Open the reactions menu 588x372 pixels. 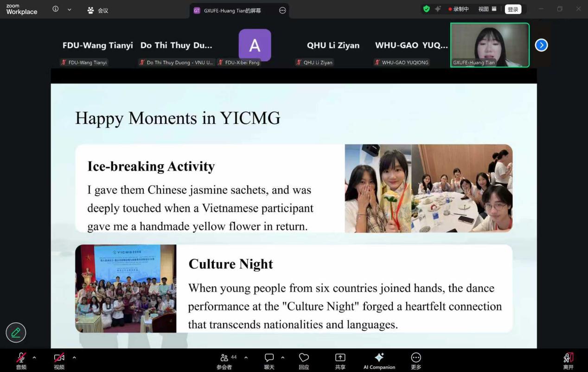(x=304, y=361)
